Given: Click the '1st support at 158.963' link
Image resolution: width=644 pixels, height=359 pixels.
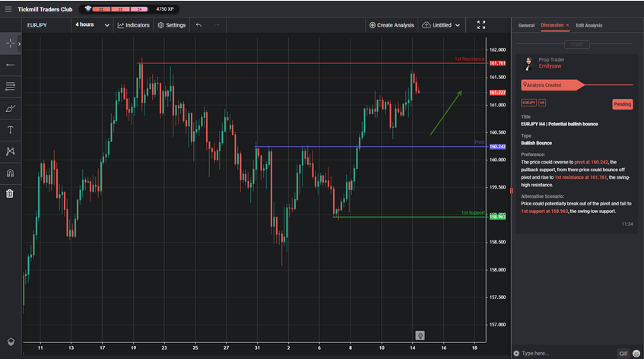Looking at the screenshot, I should [x=544, y=211].
